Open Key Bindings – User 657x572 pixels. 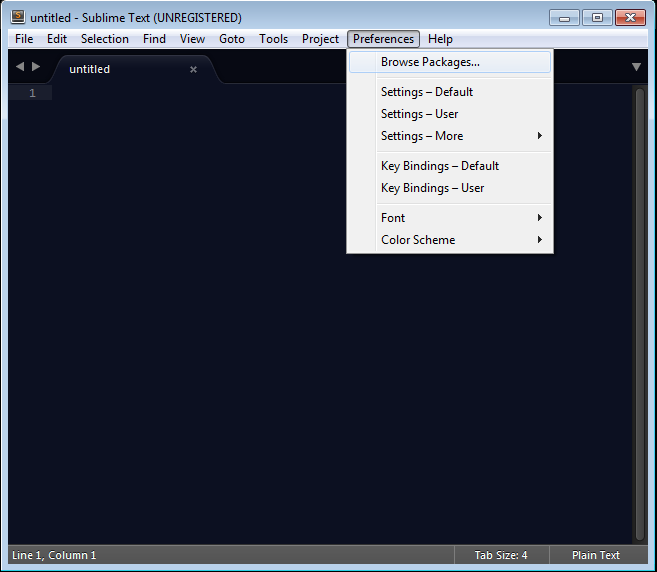coord(433,188)
